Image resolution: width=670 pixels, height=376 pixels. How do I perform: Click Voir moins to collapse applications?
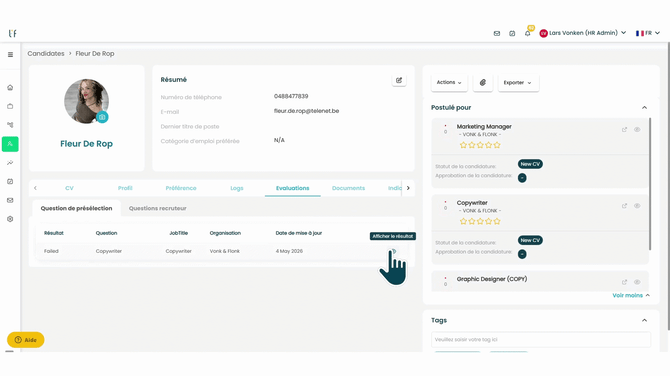tap(631, 295)
